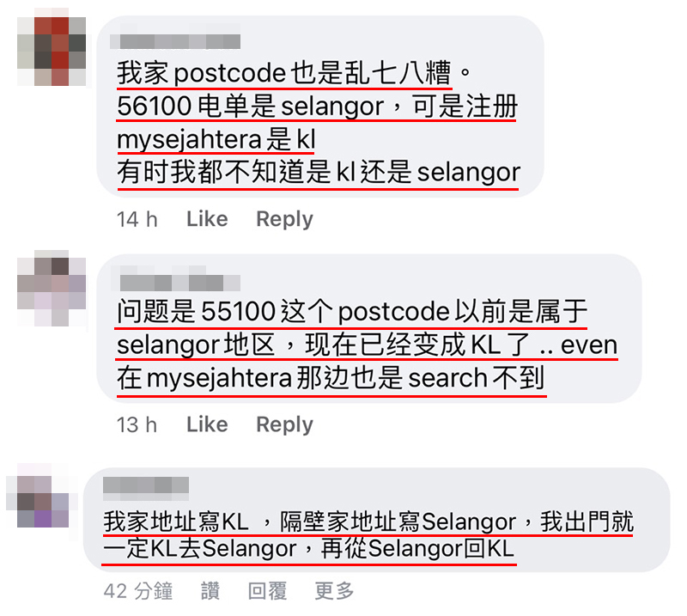Click blurred username above the 56100 comment
Image resolution: width=687 pixels, height=616 pixels.
pos(175,41)
